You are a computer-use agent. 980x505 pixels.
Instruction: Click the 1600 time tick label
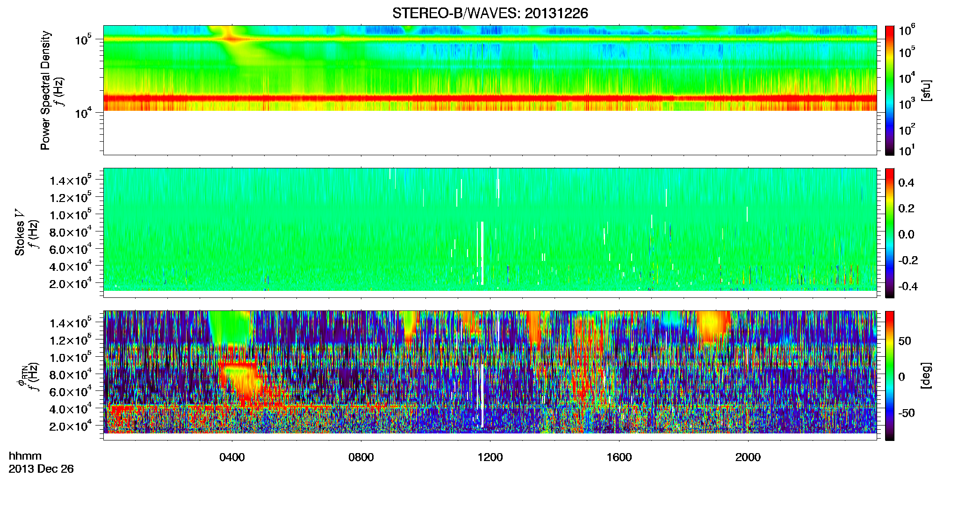[x=619, y=457]
